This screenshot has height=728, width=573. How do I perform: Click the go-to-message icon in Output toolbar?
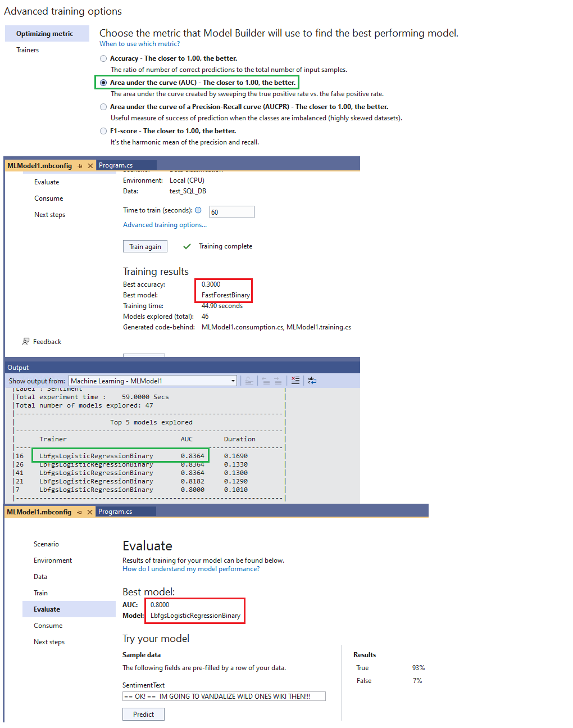(x=249, y=381)
